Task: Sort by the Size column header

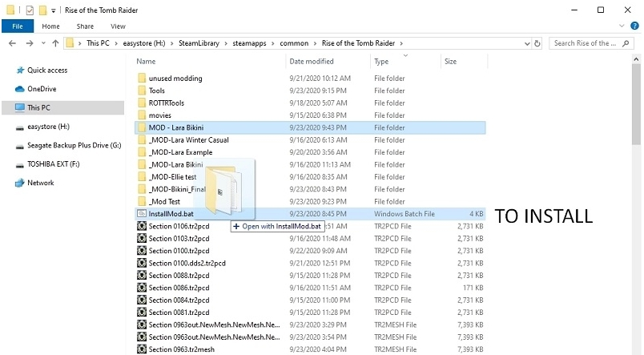Action: tap(450, 61)
